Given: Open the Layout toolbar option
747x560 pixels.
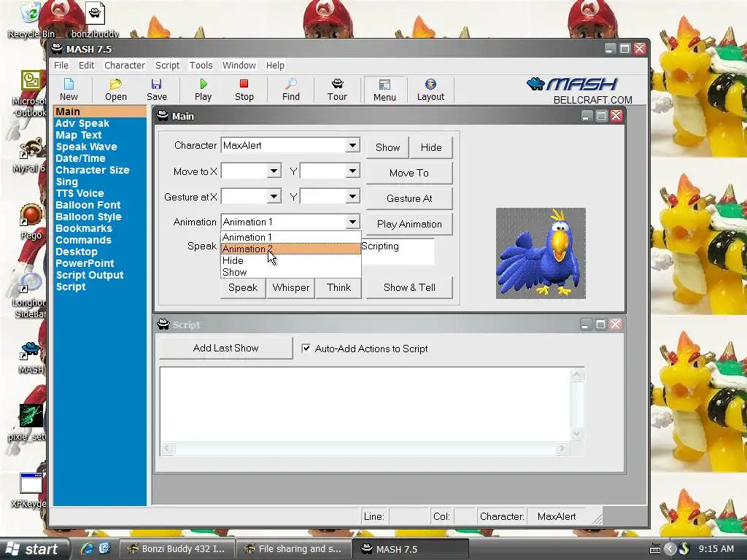Looking at the screenshot, I should pyautogui.click(x=430, y=90).
